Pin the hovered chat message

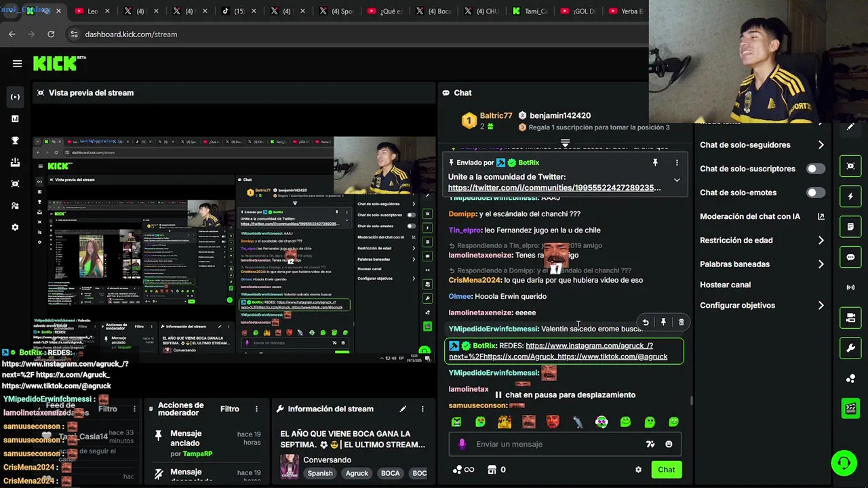tap(663, 323)
